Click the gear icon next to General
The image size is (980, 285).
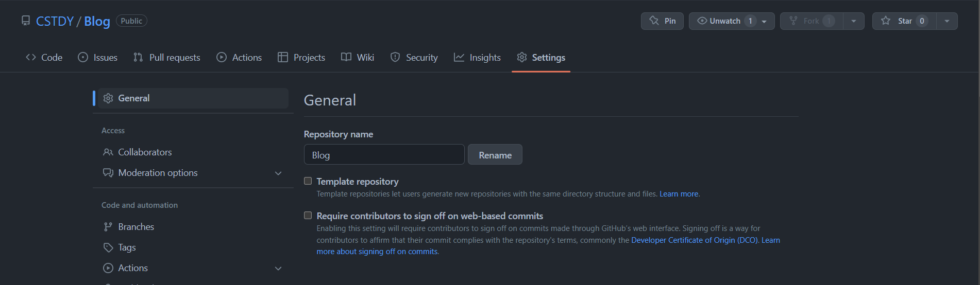tap(108, 98)
